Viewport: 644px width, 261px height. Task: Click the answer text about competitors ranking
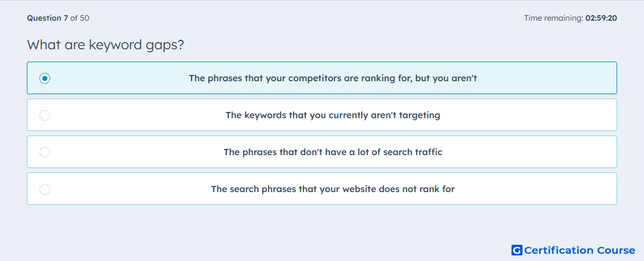click(333, 78)
